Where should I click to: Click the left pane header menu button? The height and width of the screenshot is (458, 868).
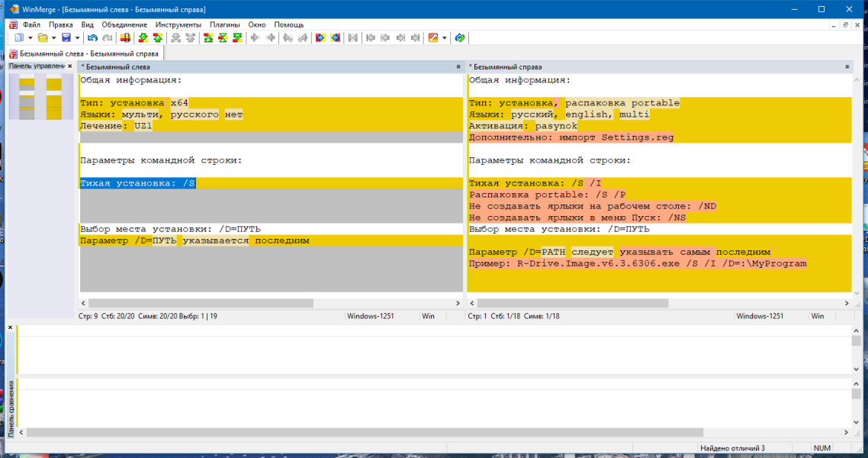[x=458, y=66]
